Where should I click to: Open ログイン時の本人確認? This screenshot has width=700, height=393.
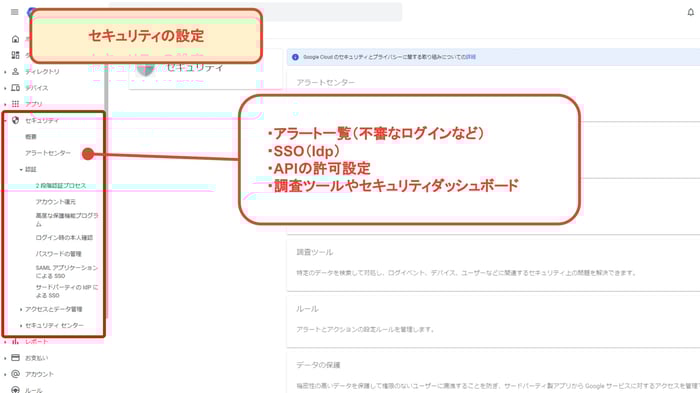(64, 238)
